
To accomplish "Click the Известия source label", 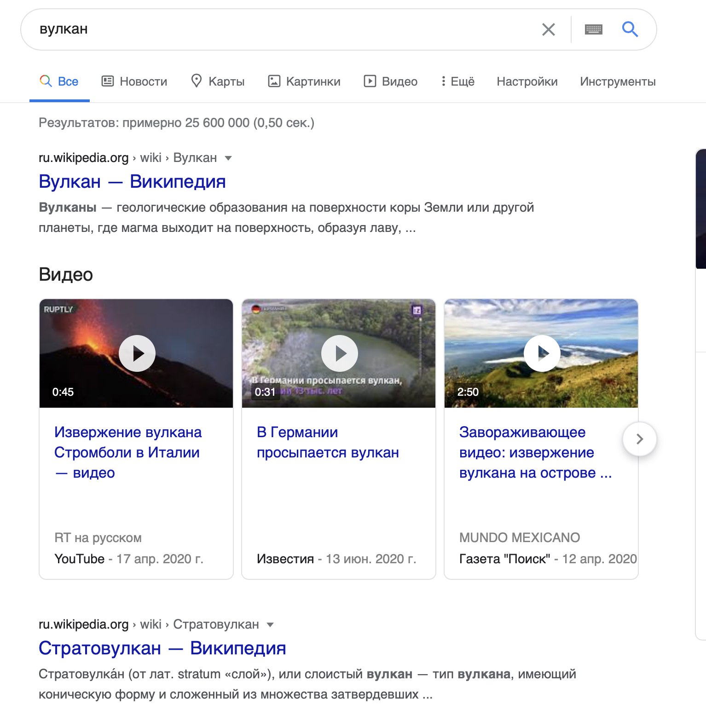I will 285,559.
